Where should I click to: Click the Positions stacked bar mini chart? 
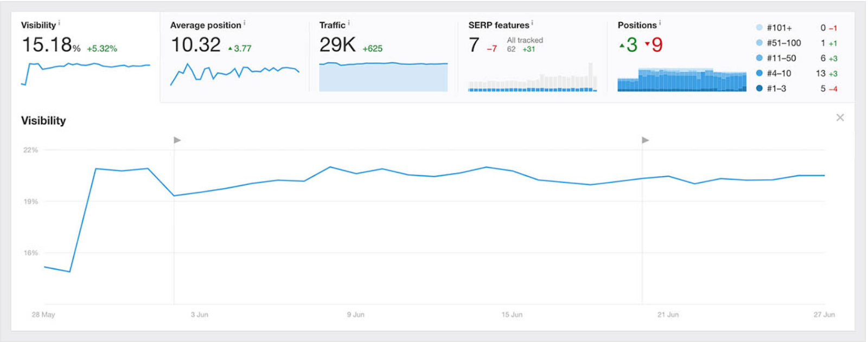point(682,80)
